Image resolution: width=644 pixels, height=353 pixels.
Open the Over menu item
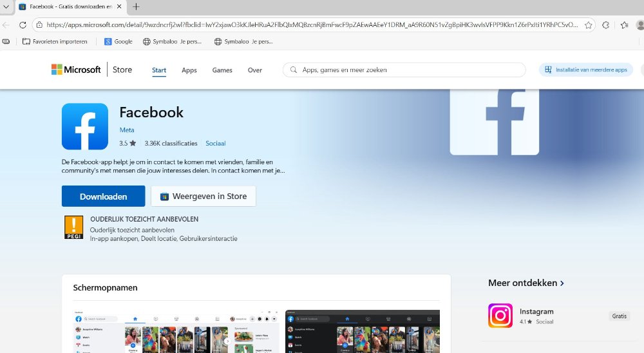pyautogui.click(x=255, y=70)
